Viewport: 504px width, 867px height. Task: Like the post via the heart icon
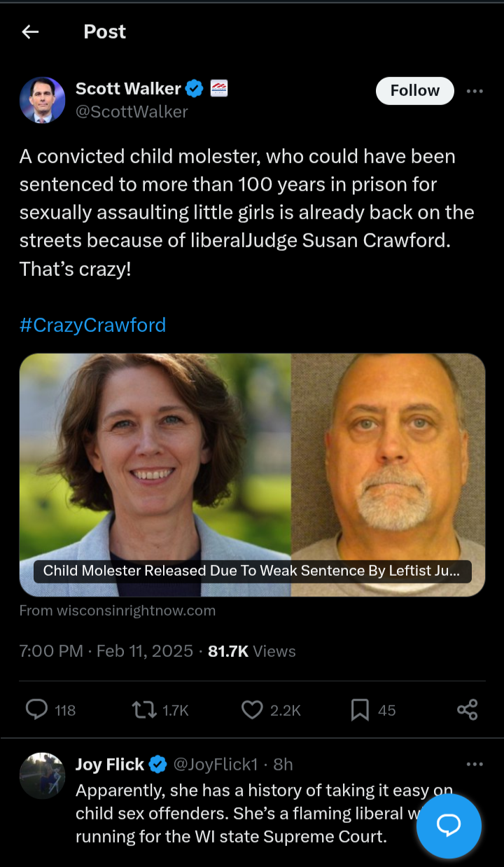tap(252, 709)
